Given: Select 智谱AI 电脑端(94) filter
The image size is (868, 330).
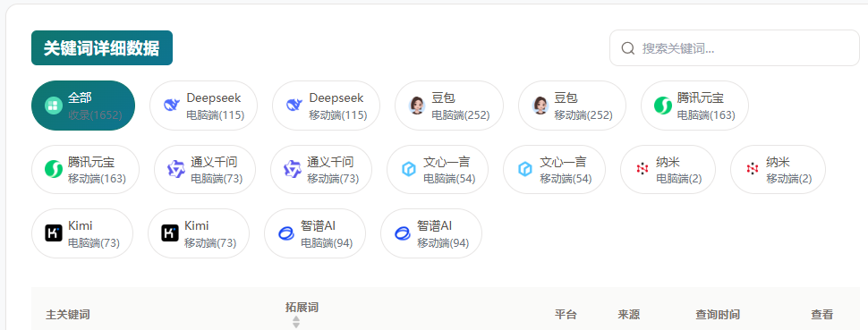Looking at the screenshot, I should click(x=315, y=233).
